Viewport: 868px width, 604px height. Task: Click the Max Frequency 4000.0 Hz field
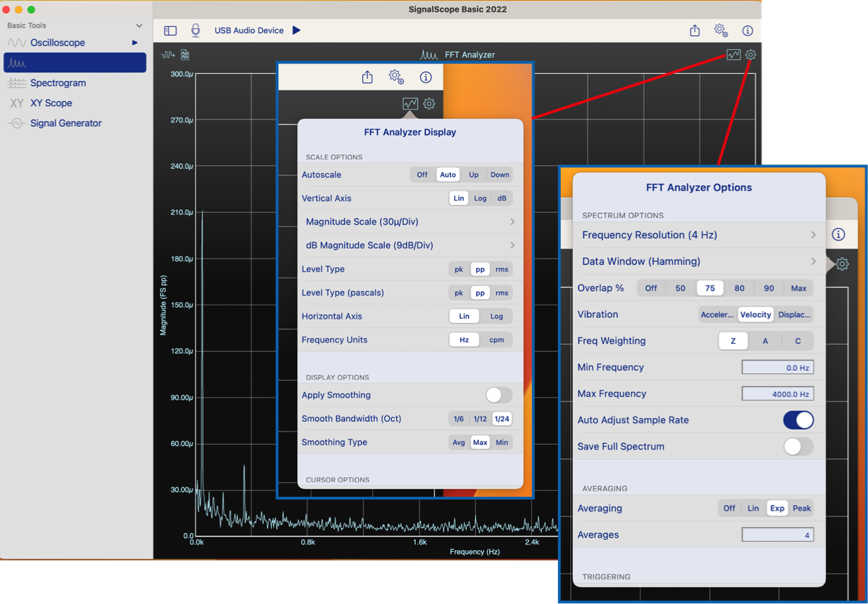[x=777, y=394]
